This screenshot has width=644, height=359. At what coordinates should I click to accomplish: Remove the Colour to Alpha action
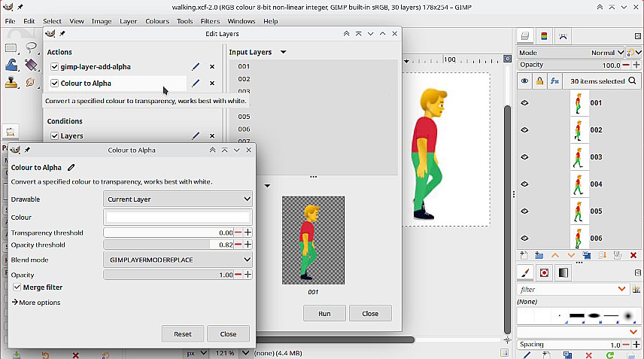[212, 84]
